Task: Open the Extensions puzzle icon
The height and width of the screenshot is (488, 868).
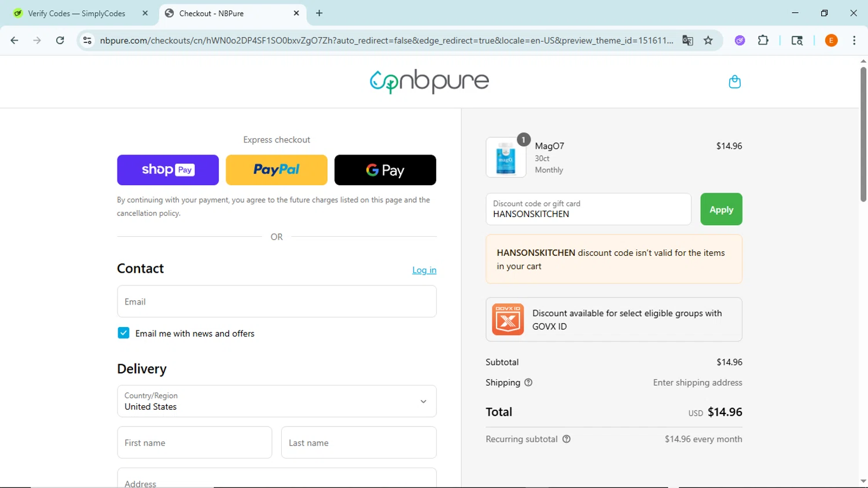Action: tap(763, 41)
